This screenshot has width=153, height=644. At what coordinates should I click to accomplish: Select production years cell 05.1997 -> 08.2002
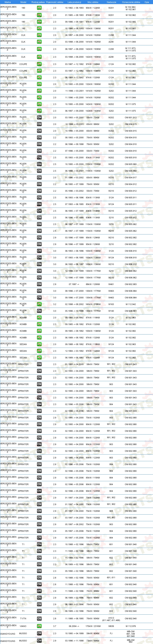74,524
